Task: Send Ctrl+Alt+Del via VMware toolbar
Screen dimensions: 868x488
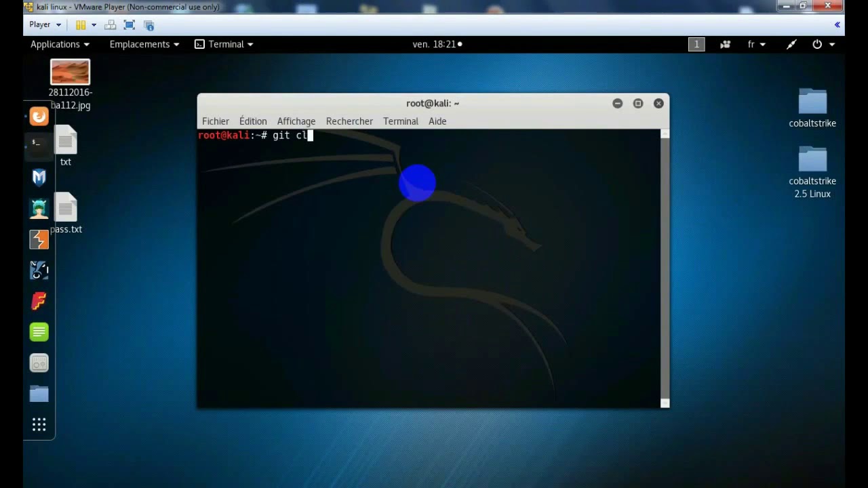Action: pyautogui.click(x=110, y=25)
